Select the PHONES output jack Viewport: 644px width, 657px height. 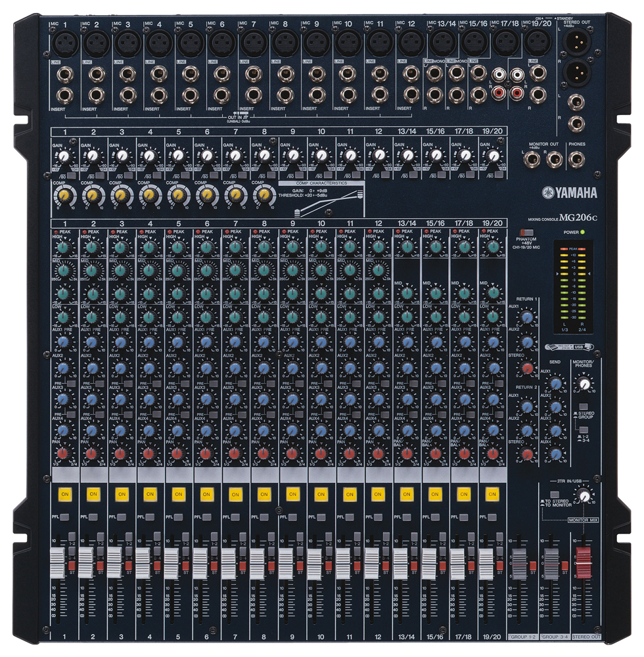(576, 158)
